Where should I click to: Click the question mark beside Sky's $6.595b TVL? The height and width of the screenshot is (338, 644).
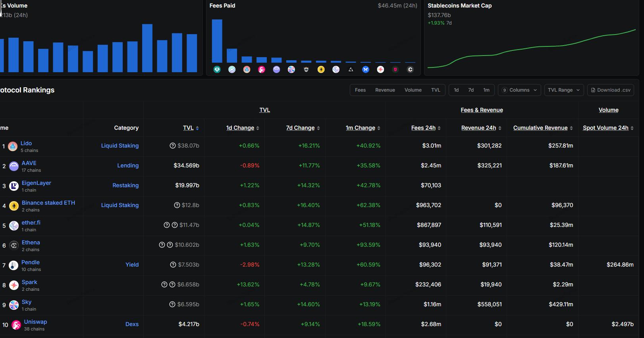pos(172,304)
